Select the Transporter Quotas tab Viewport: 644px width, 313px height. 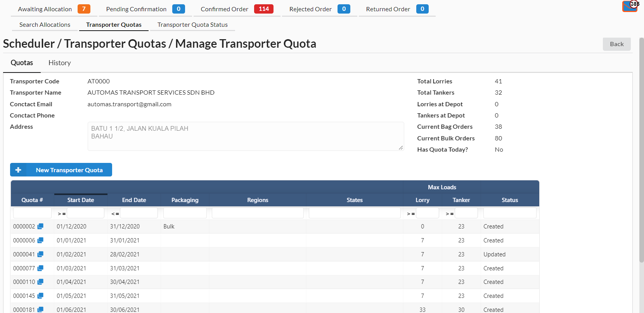pos(114,24)
